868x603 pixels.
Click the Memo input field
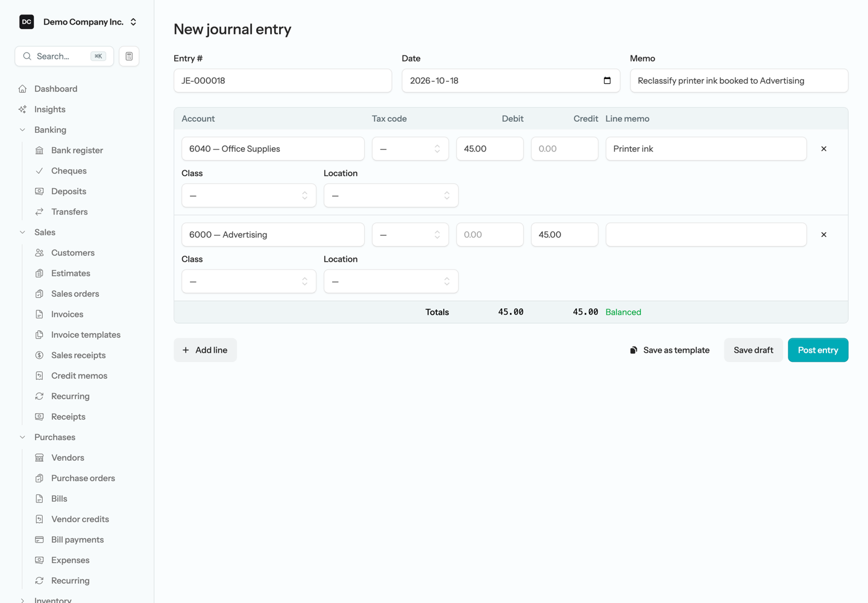click(x=739, y=81)
